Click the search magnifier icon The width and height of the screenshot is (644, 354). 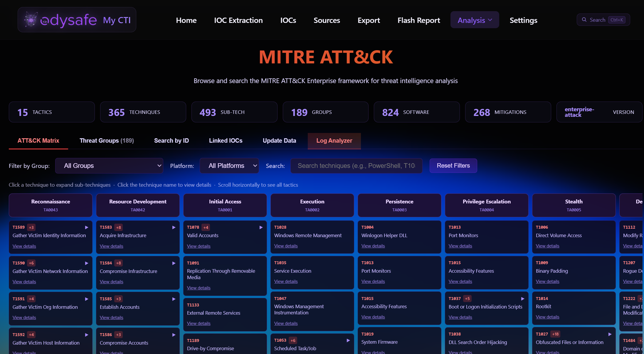584,20
